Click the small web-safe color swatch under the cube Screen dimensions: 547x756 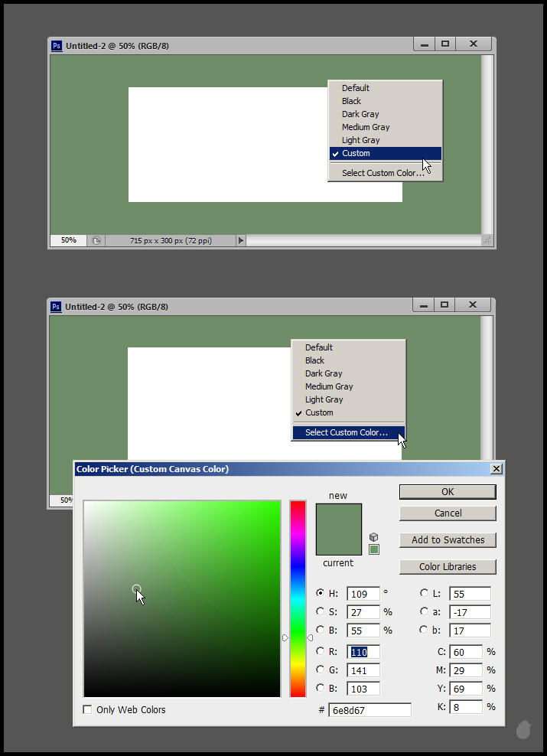click(x=374, y=549)
